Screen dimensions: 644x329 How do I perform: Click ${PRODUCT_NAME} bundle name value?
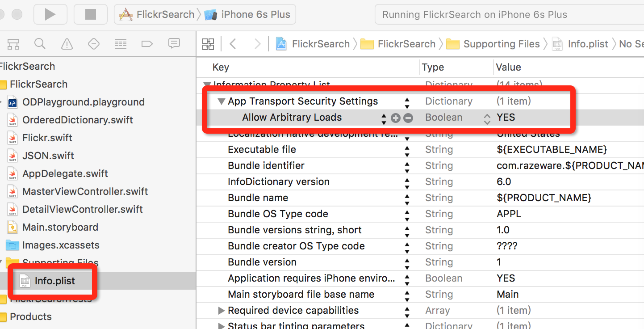pyautogui.click(x=544, y=198)
